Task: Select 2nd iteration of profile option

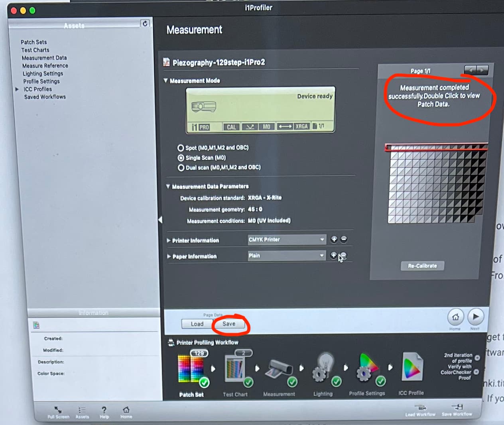Action: point(477,358)
